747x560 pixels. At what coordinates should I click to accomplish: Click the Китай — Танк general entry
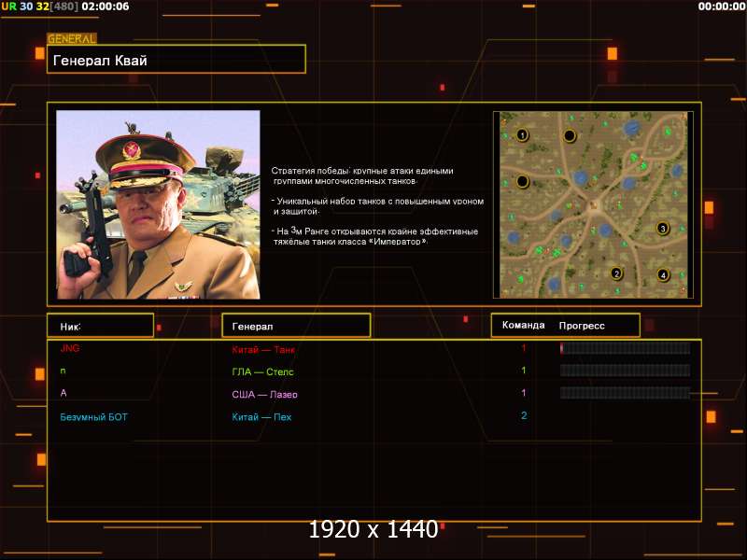[263, 350]
